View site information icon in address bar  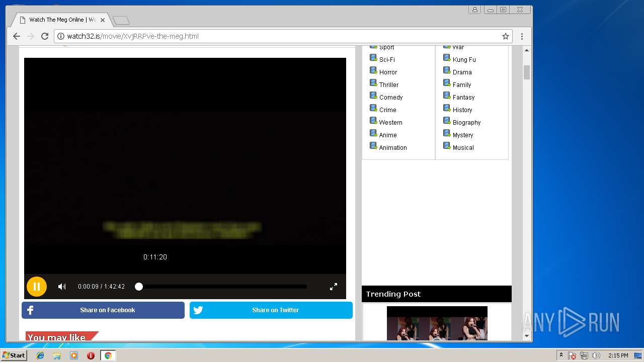61,36
